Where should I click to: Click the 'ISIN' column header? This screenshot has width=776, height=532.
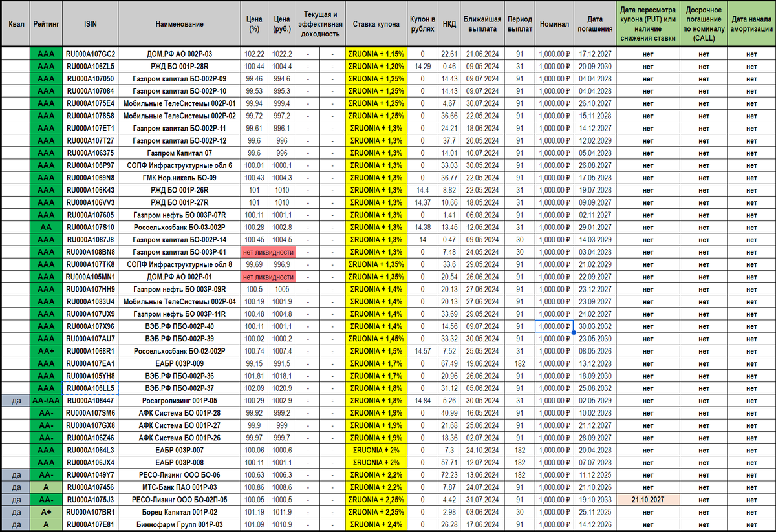90,24
